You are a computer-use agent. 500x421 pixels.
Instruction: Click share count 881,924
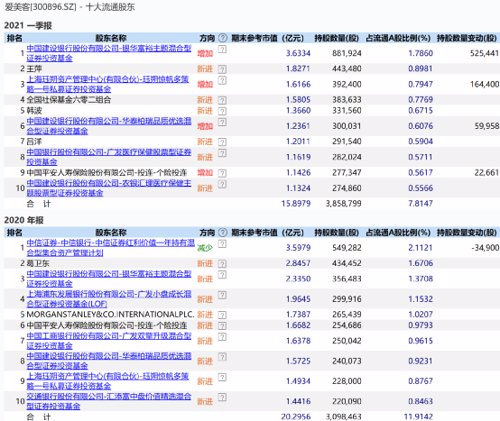tap(347, 53)
